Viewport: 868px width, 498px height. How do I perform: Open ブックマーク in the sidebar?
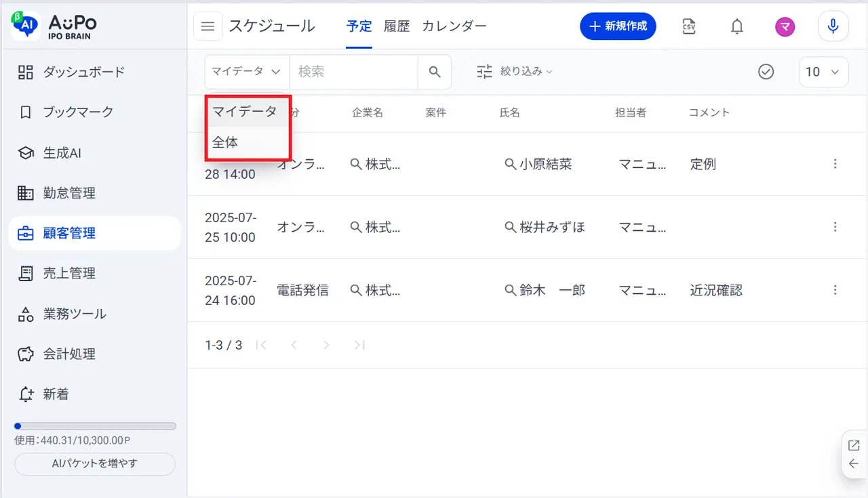[x=94, y=112]
